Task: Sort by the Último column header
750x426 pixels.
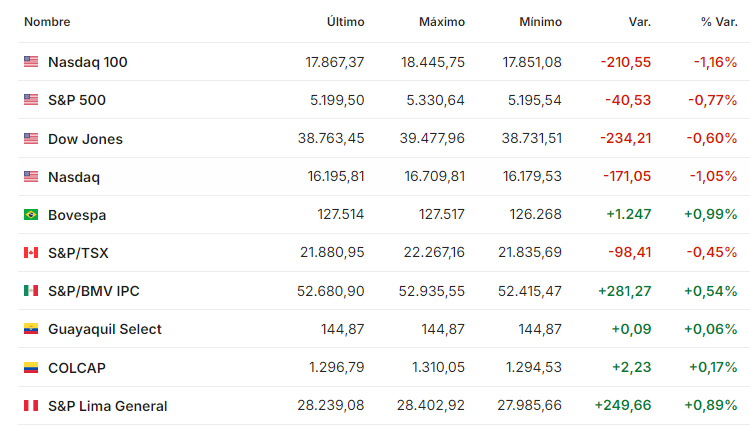Action: 345,22
